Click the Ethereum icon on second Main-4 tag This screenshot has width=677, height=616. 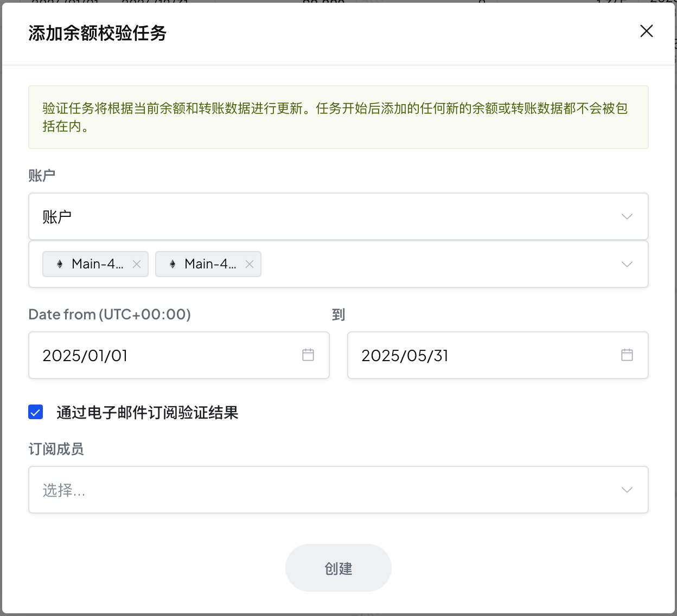coord(173,264)
